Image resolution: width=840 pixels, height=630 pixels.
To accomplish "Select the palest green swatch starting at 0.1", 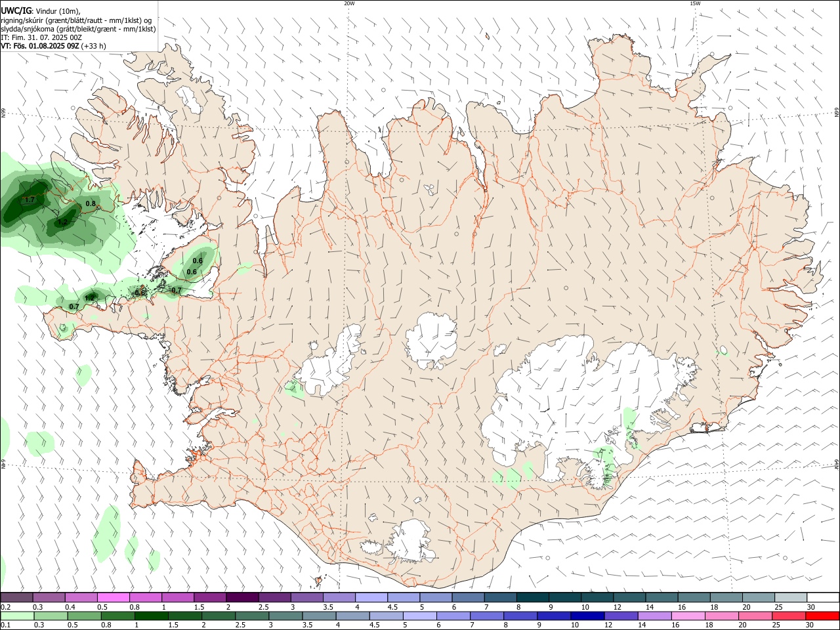I will pos(18,616).
